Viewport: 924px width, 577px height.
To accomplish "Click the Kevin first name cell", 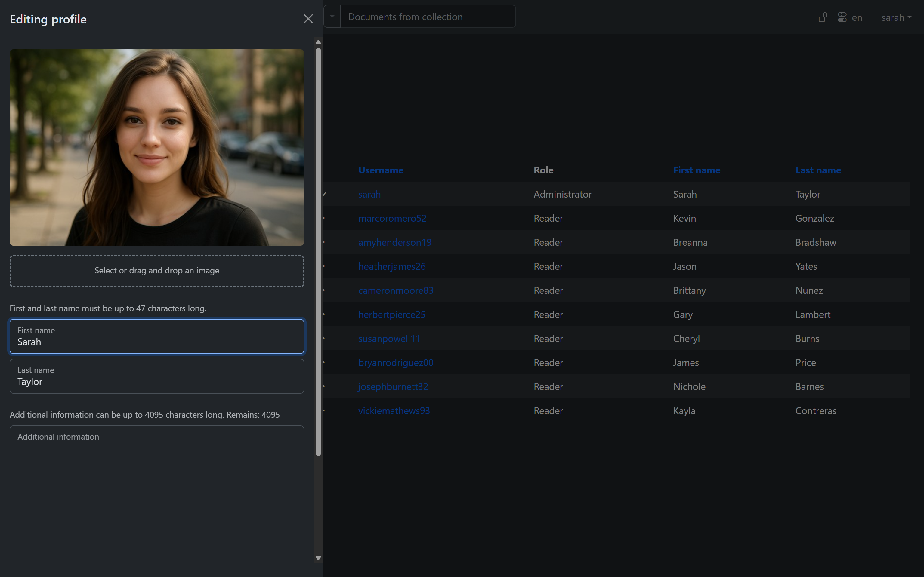I will [684, 218].
